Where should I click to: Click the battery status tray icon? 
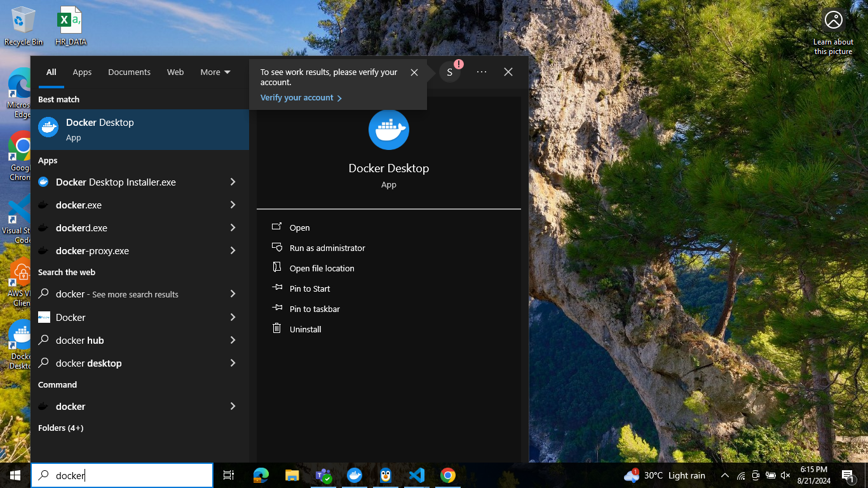pyautogui.click(x=770, y=475)
